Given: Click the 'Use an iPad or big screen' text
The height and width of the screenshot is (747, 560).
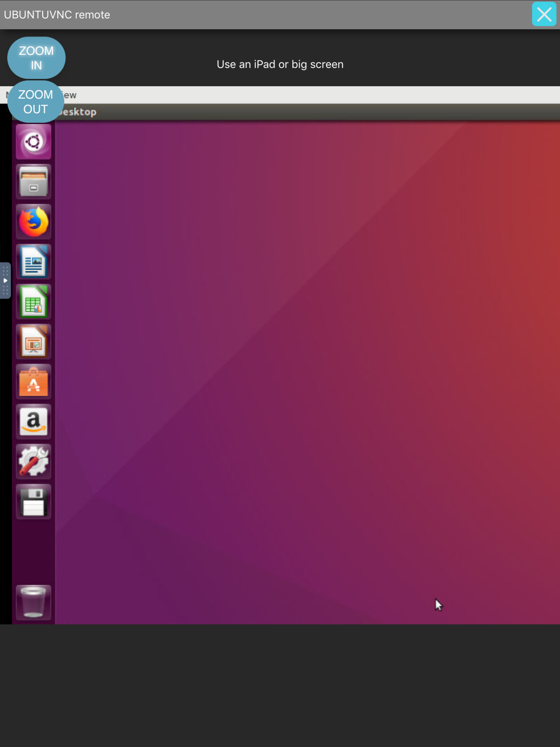Looking at the screenshot, I should tap(280, 65).
